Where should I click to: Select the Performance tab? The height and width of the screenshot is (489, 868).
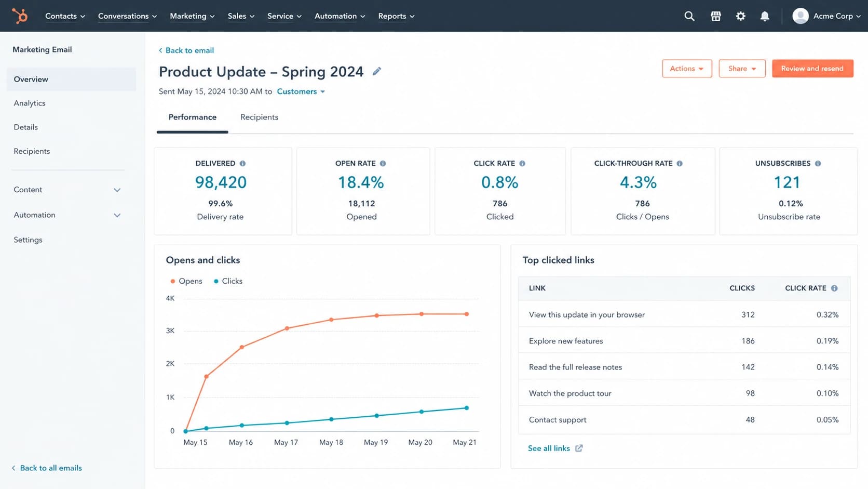[193, 117]
